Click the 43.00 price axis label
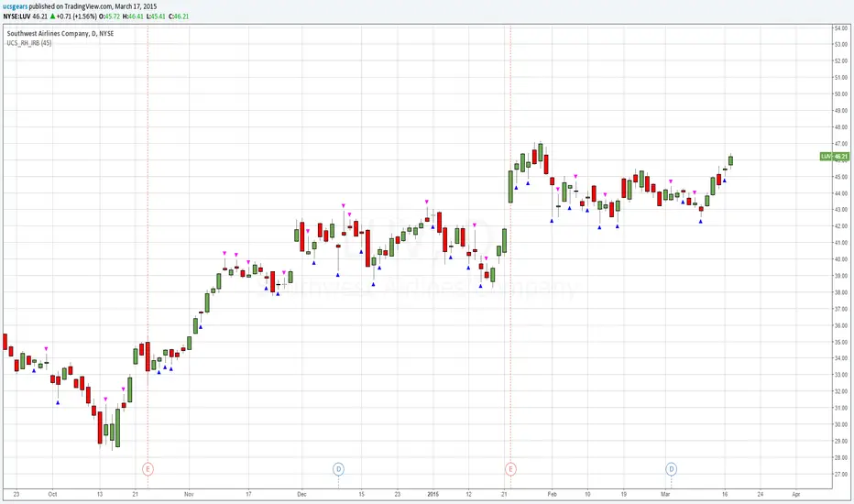 (841, 210)
